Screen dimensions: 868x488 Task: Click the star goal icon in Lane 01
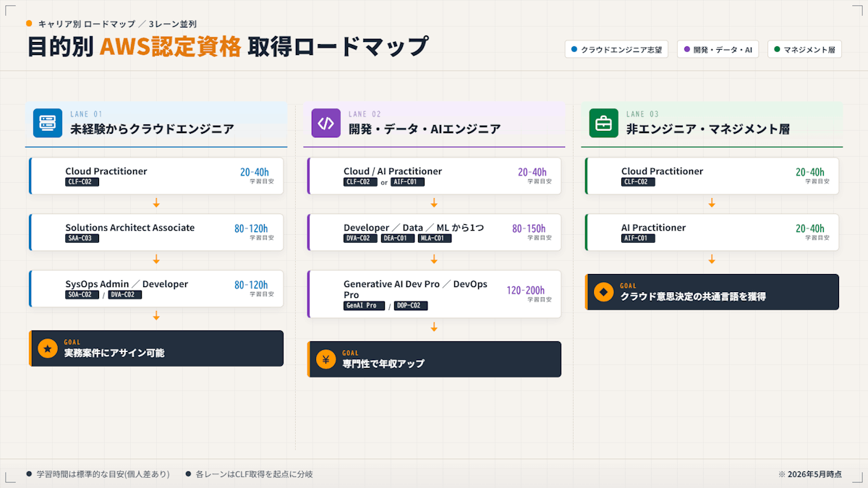tap(48, 349)
